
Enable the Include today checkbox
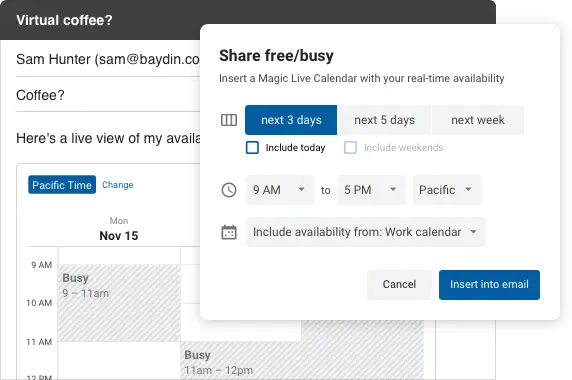pyautogui.click(x=252, y=148)
